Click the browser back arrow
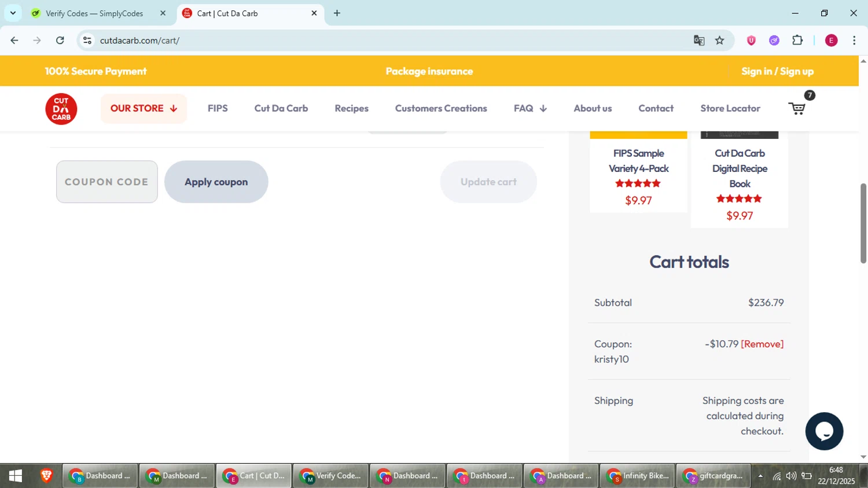This screenshot has height=488, width=868. pos(14,41)
